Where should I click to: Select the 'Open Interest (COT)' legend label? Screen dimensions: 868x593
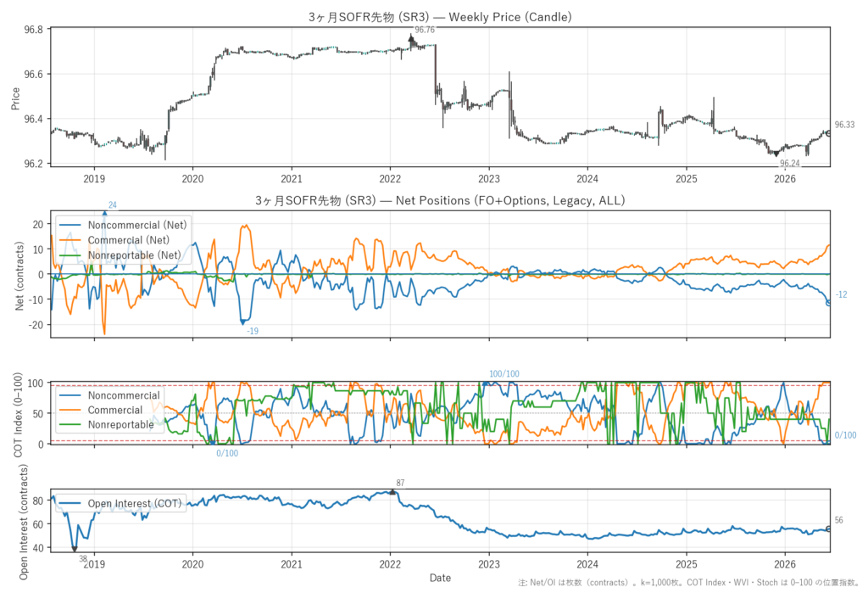(135, 503)
